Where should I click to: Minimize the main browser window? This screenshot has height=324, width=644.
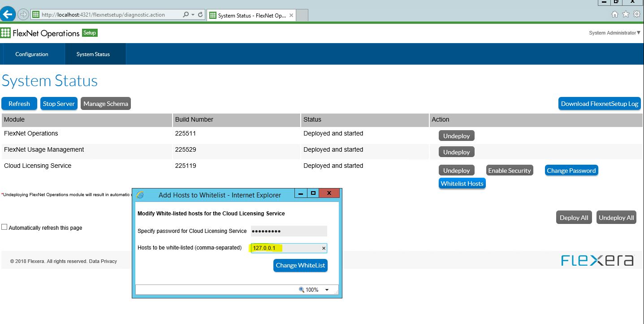tap(605, 2)
